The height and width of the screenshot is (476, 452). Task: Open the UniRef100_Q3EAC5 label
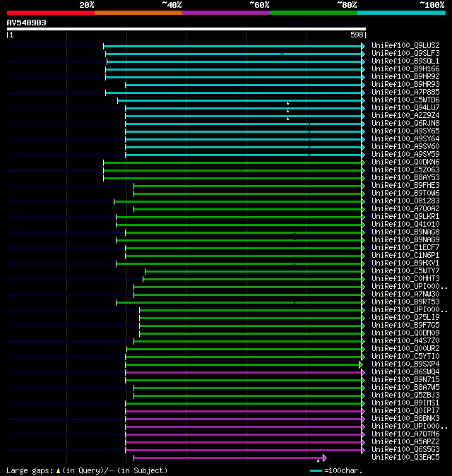(405, 458)
